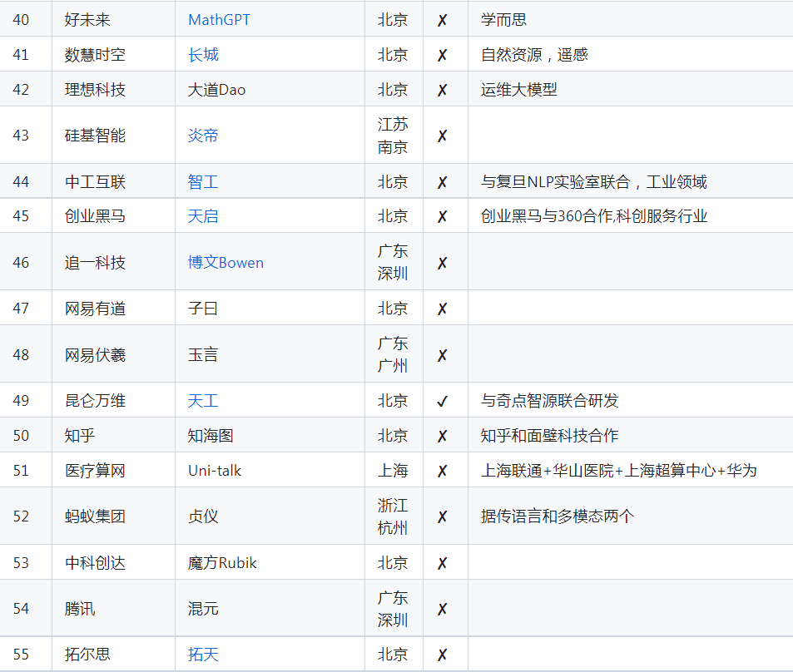Click the note 运维大模型
This screenshot has height=672, width=793.
(x=519, y=90)
